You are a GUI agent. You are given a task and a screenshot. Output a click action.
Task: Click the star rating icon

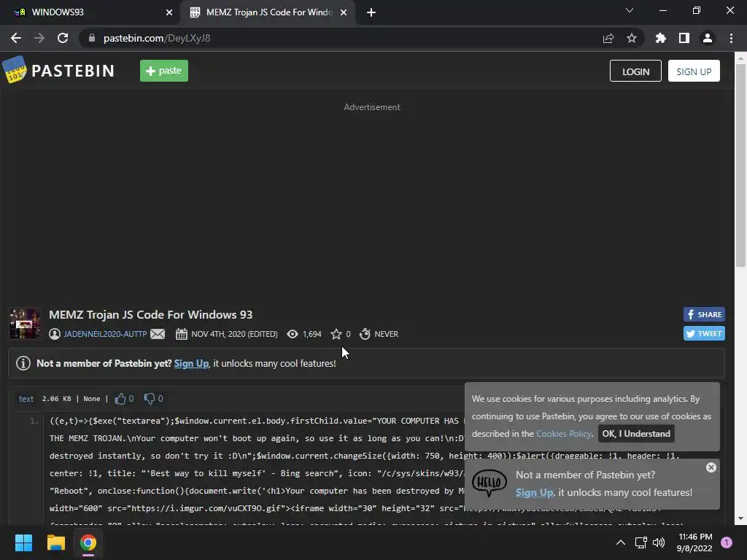click(336, 334)
